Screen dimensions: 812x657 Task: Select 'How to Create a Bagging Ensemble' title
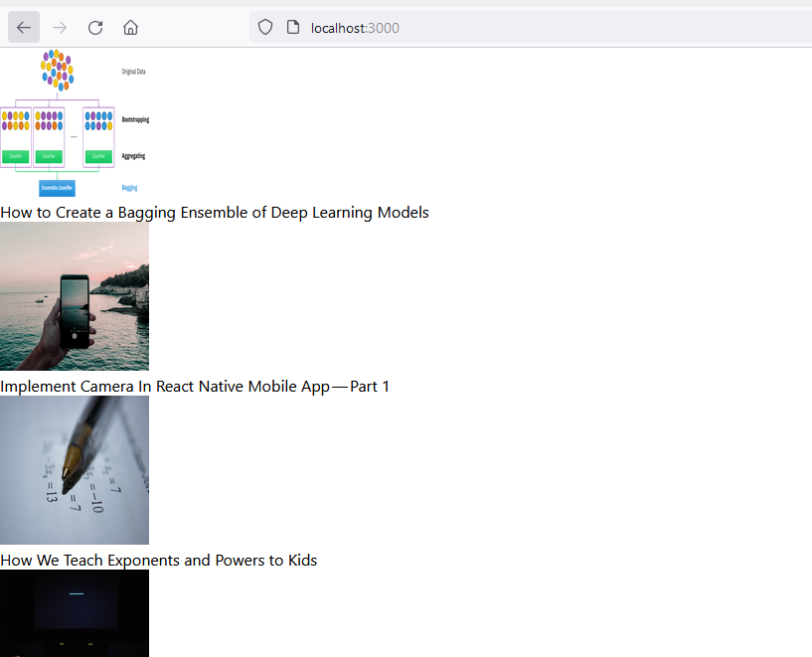[215, 213]
